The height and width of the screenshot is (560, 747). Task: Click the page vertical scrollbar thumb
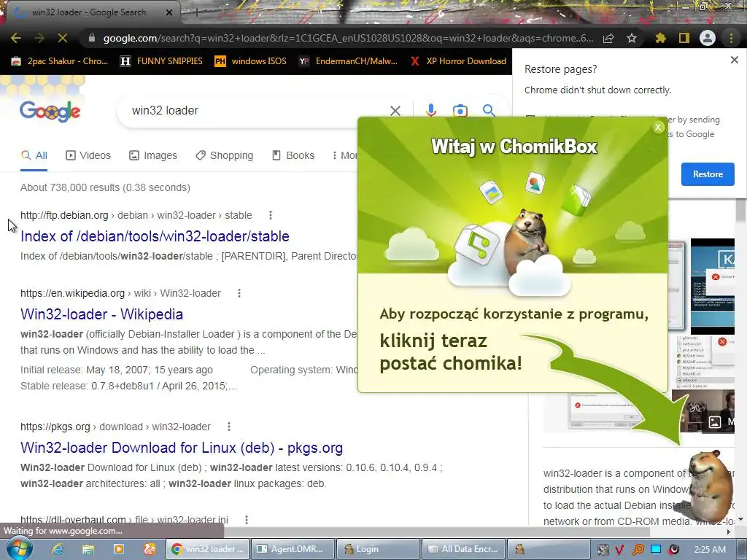[741, 210]
